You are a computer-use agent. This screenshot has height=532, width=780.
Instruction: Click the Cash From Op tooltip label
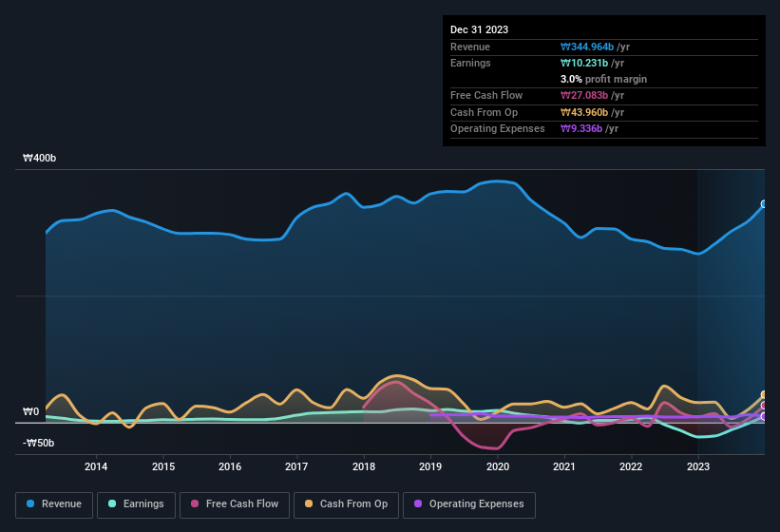point(484,112)
